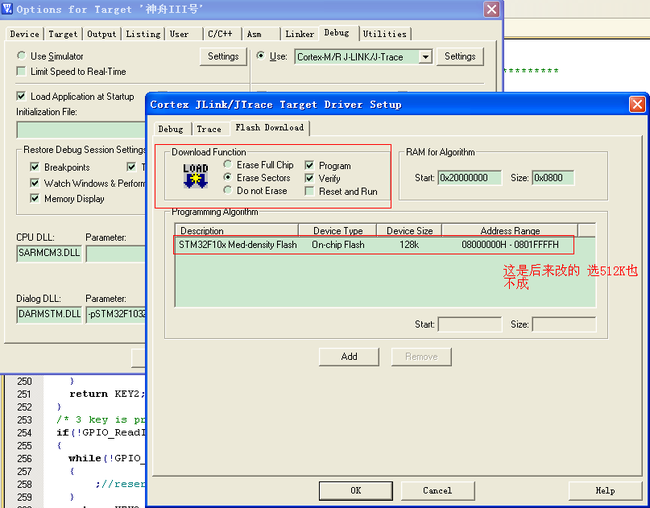Close the Cortex JLink/JTrace Target Driver Setup dialog

click(x=637, y=105)
